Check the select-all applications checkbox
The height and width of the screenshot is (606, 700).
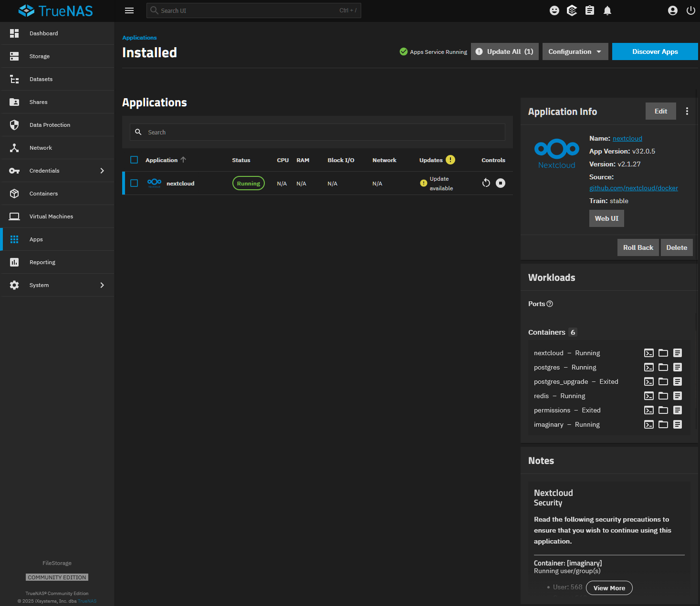point(134,160)
